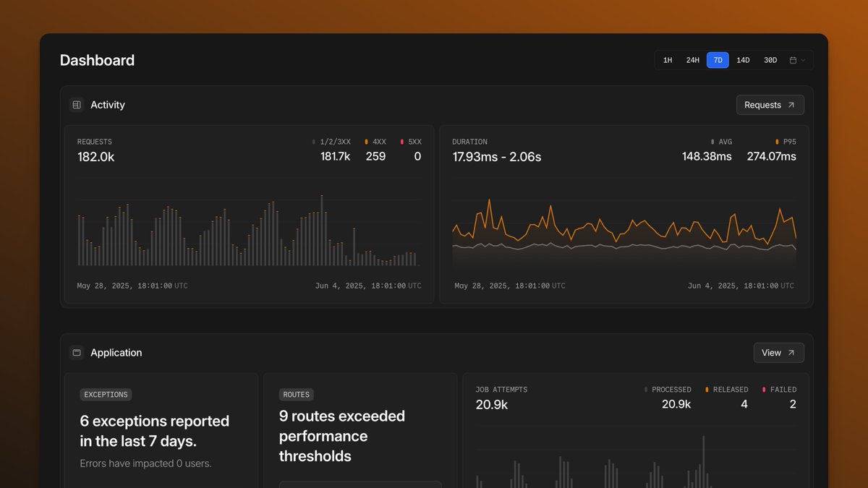868x488 pixels.
Task: Click the ROUTES badge
Action: pyautogui.click(x=297, y=395)
